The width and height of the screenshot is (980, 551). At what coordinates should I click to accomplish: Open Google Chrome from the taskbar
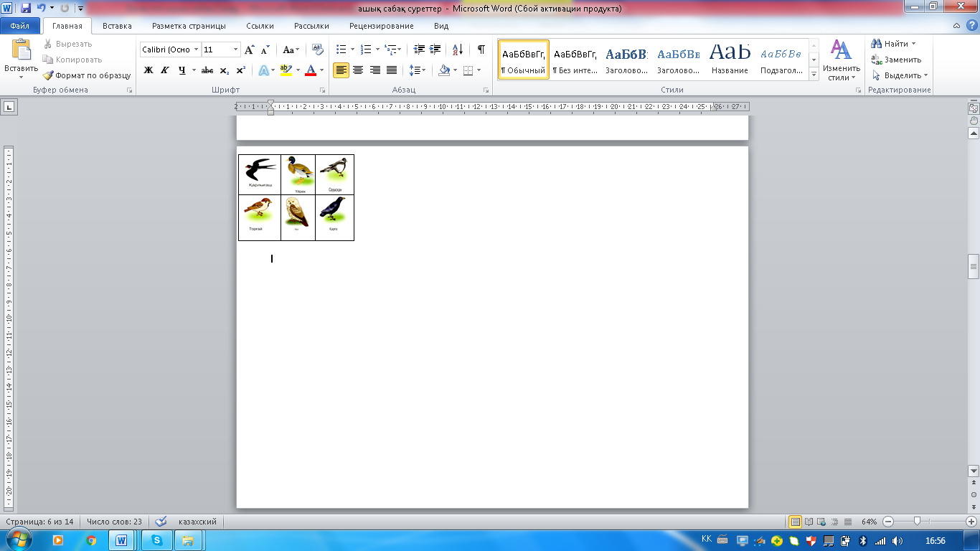pos(90,540)
